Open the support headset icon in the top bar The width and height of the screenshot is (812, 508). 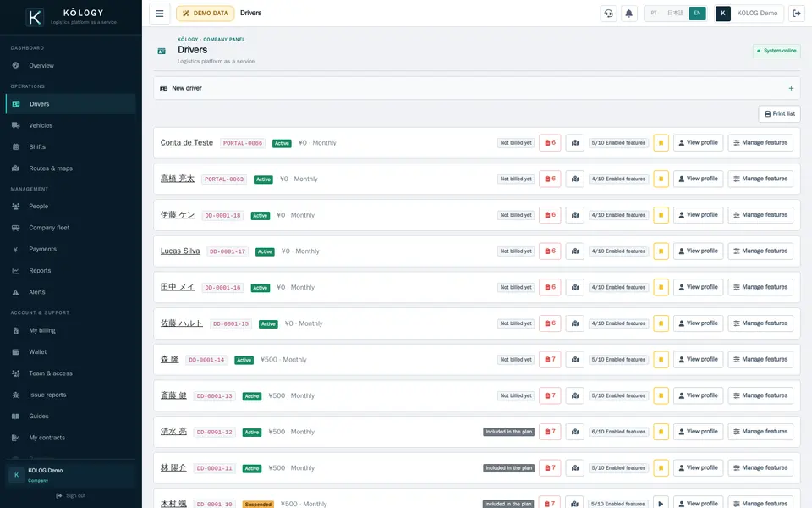tap(608, 14)
